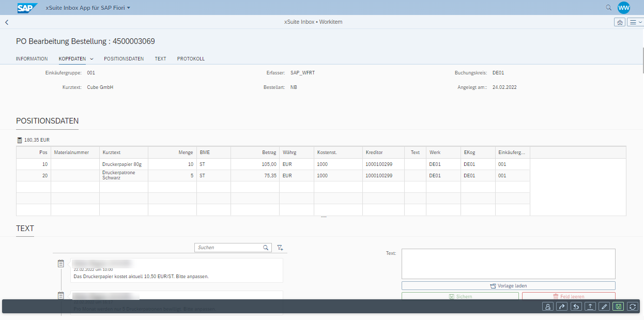The width and height of the screenshot is (644, 320).
Task: Click the upload icon in footer toolbar
Action: [590, 307]
